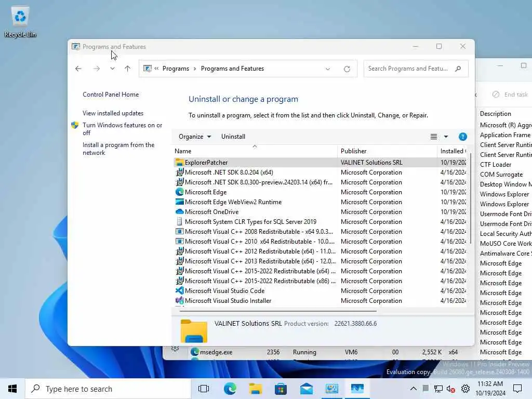Select the ExplorerPatcher folder icon
Image resolution: width=532 pixels, height=399 pixels.
point(179,163)
